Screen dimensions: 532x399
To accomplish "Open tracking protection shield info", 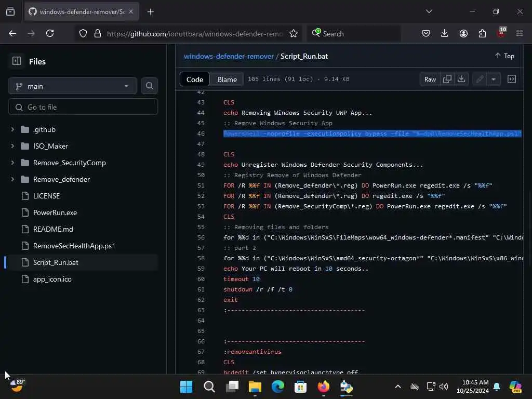I will [83, 34].
